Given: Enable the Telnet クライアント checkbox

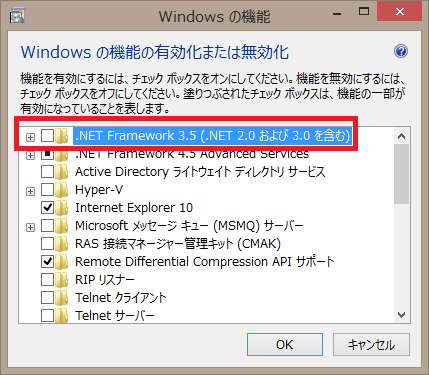Looking at the screenshot, I should (x=47, y=298).
